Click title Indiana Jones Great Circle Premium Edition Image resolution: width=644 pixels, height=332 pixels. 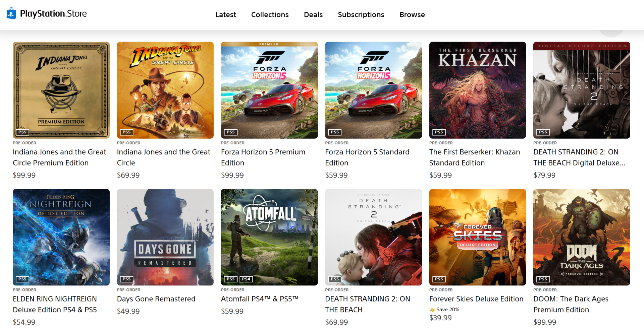[x=59, y=157]
